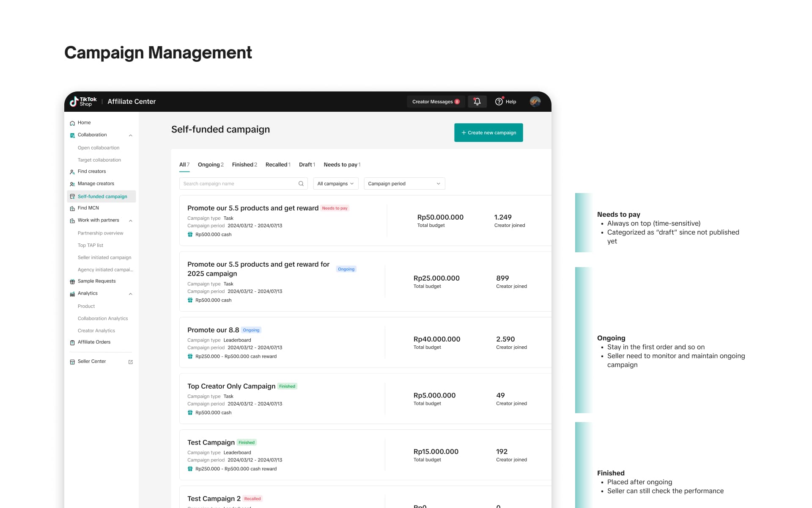Screen dimensions: 812x508
Task: Click the red Needs to pay status tag
Action: (x=335, y=208)
